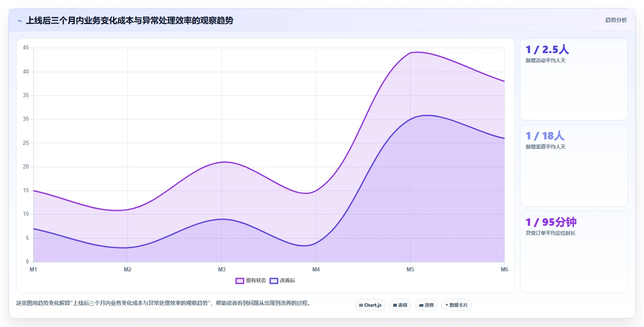Screen dimensions: 644x327
Task: Click the 30 y-axis tick label
Action: click(26, 119)
